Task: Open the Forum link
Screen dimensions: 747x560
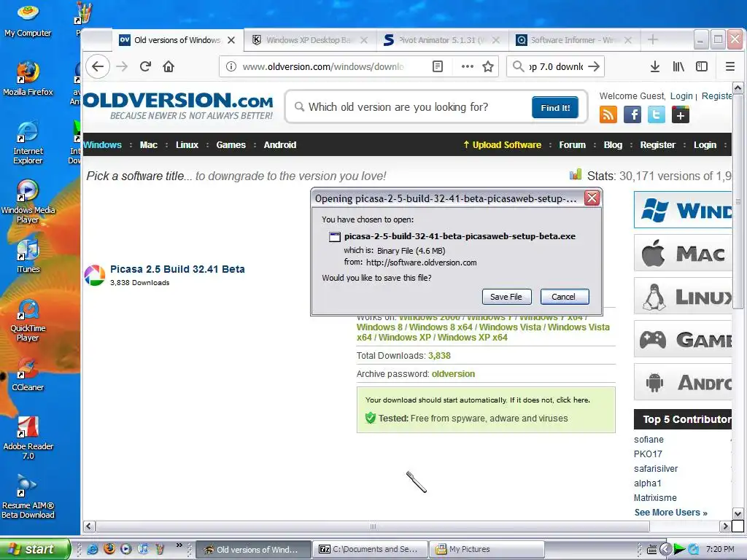Action: [572, 145]
